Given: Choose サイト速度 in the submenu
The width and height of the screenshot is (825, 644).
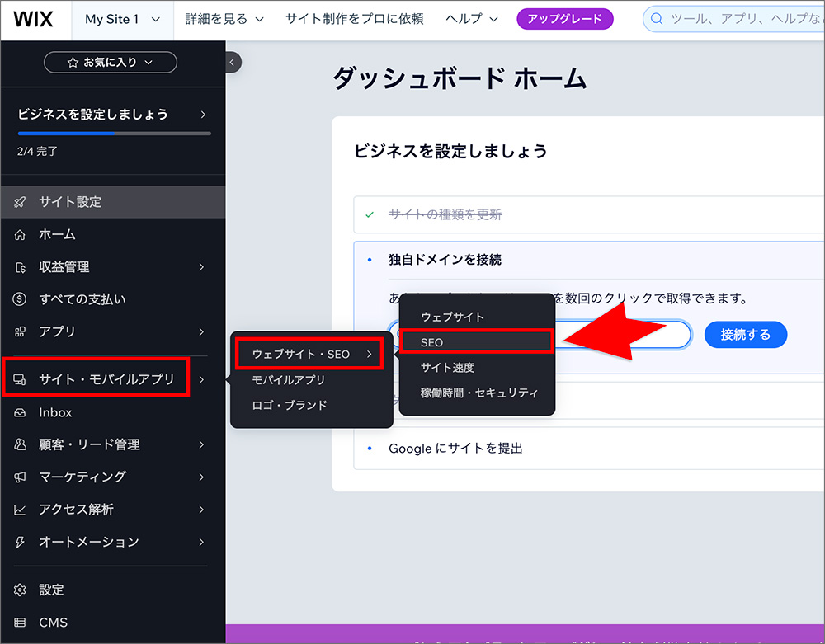Looking at the screenshot, I should [477, 368].
